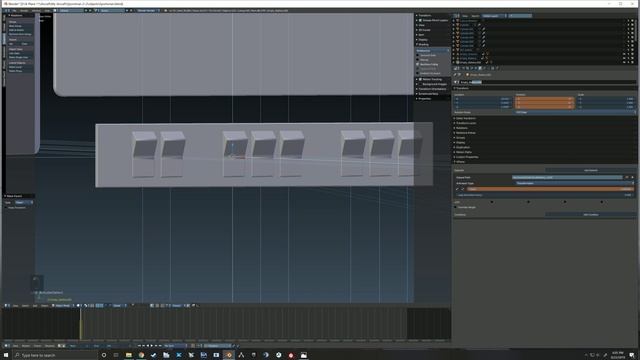The height and width of the screenshot is (360, 640).
Task: Click the object name field in properties
Action: pyautogui.click(x=548, y=82)
